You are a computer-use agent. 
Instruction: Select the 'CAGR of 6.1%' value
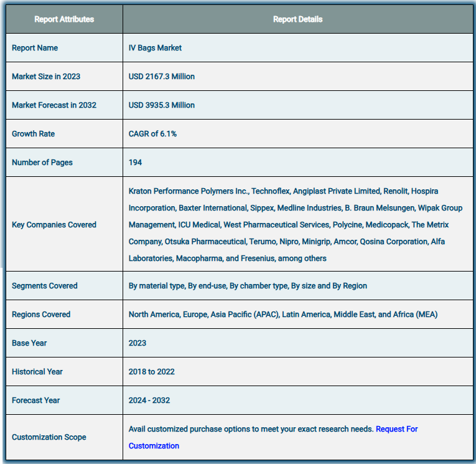[152, 134]
